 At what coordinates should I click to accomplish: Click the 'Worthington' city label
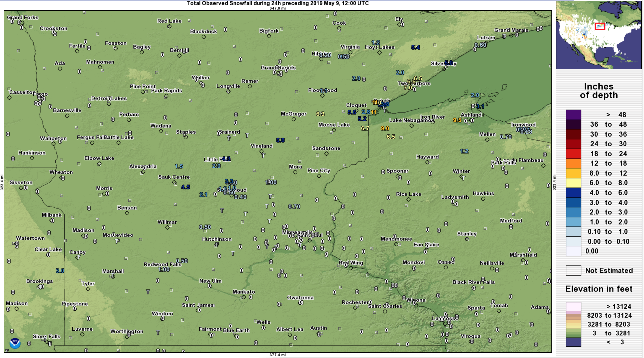[x=127, y=332]
